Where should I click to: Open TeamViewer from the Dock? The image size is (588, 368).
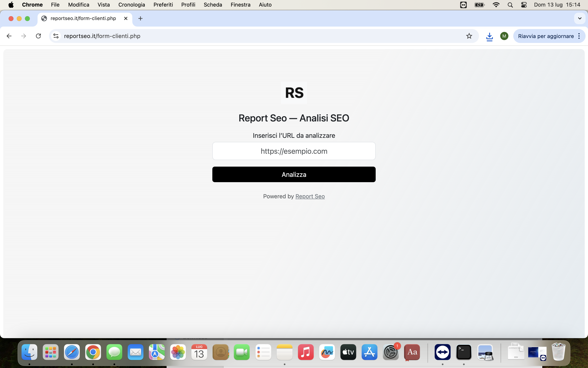pyautogui.click(x=442, y=352)
